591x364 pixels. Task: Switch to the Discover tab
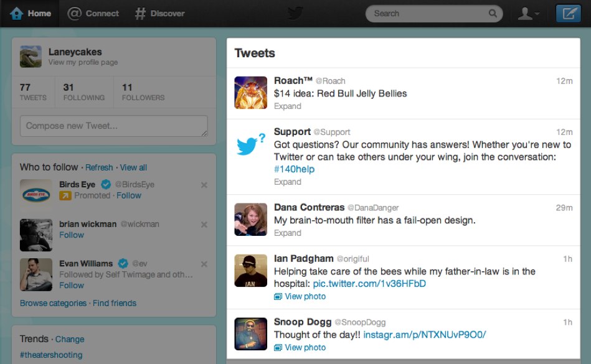point(160,14)
